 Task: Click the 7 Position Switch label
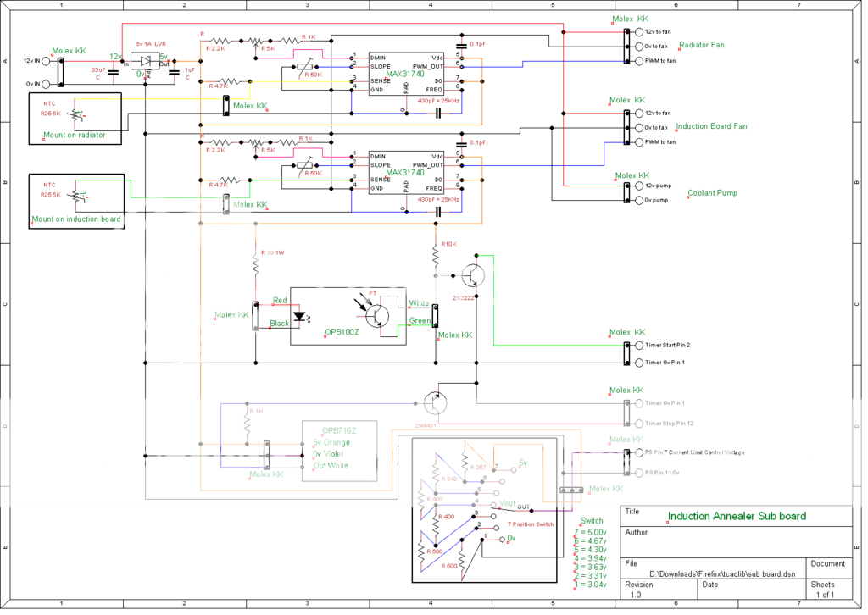pyautogui.click(x=530, y=524)
